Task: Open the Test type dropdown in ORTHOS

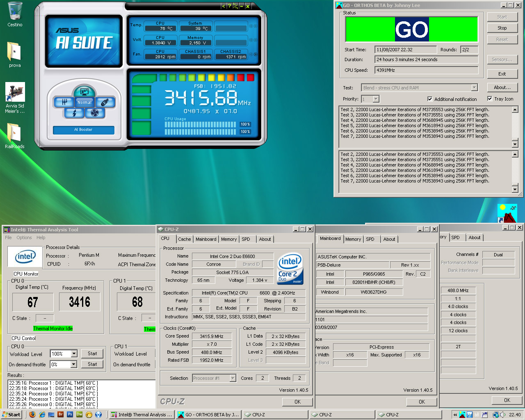Action: click(475, 87)
